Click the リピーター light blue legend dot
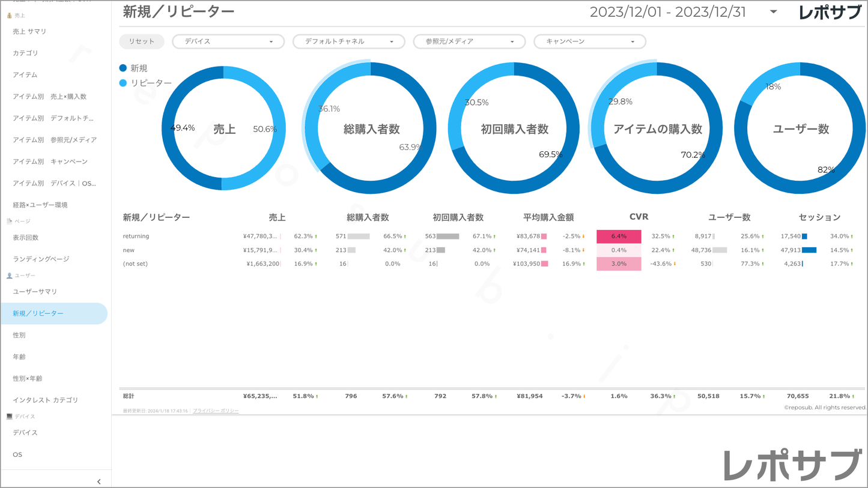Viewport: 868px width, 488px height. coord(123,83)
